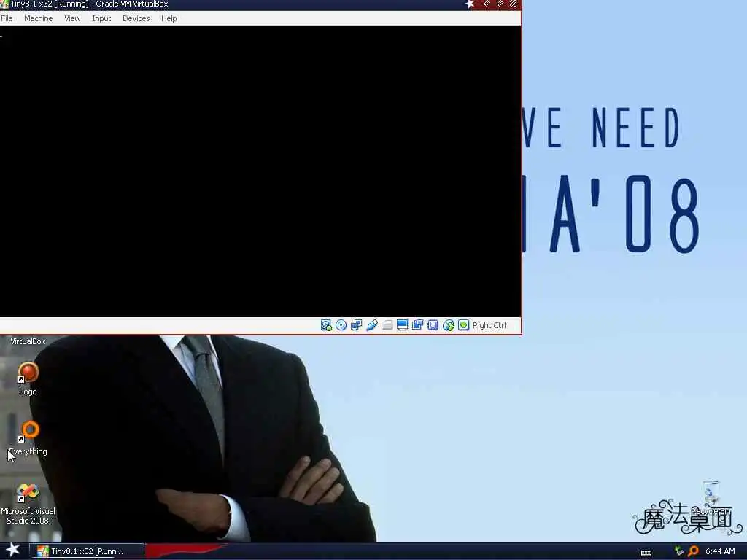Click the optical drive status icon
Viewport: 747px width, 560px height.
tap(341, 325)
